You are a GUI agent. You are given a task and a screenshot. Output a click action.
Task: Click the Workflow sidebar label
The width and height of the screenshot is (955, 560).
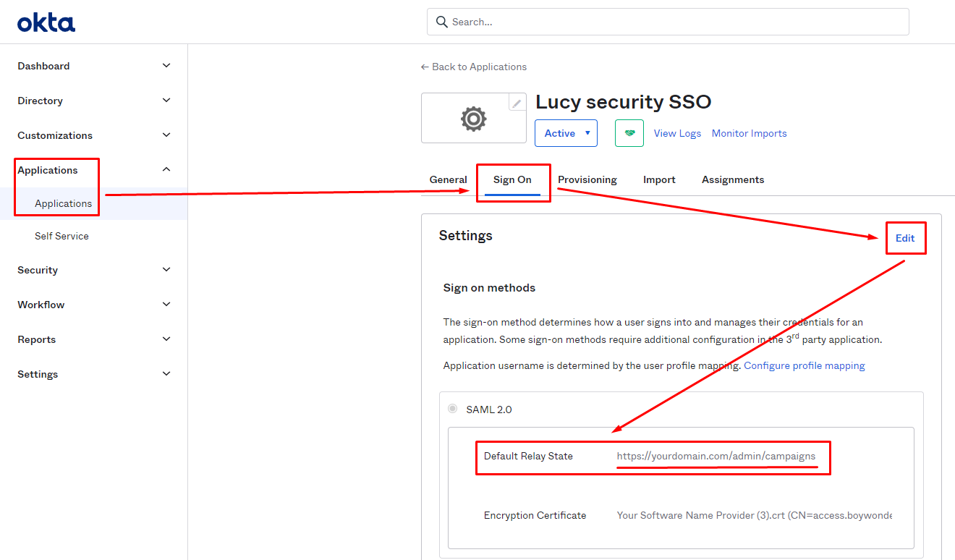[x=41, y=305]
